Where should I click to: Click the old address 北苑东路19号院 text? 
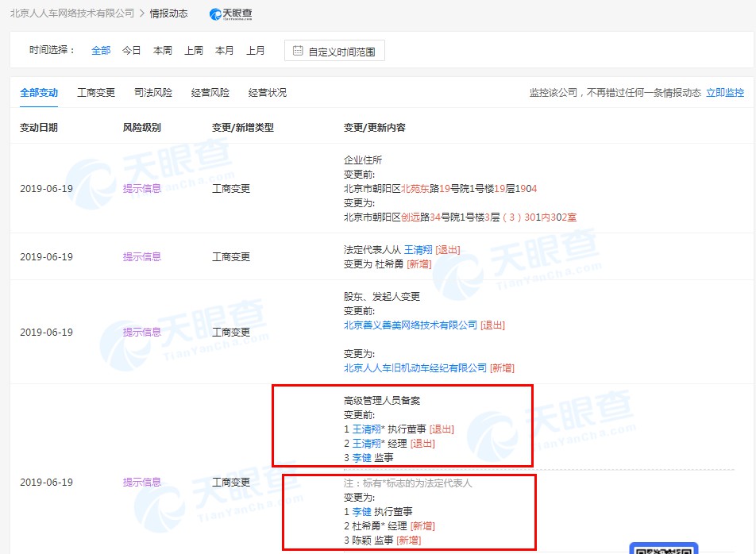pyautogui.click(x=440, y=188)
